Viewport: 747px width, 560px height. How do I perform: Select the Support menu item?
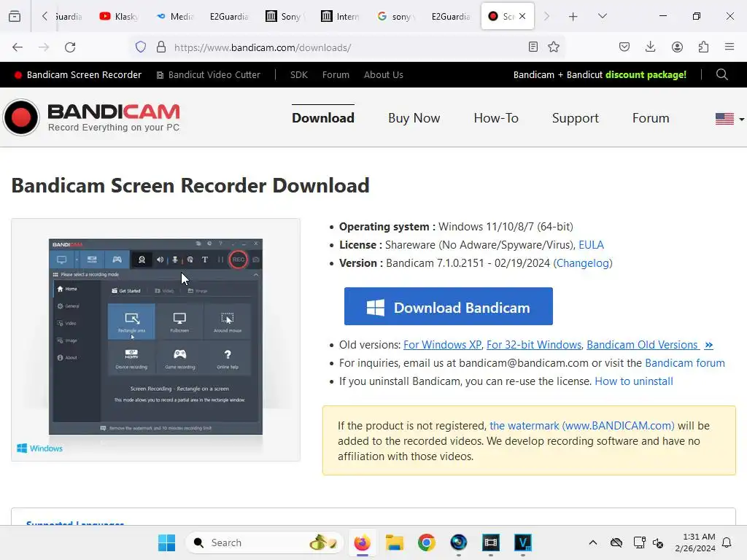click(575, 118)
